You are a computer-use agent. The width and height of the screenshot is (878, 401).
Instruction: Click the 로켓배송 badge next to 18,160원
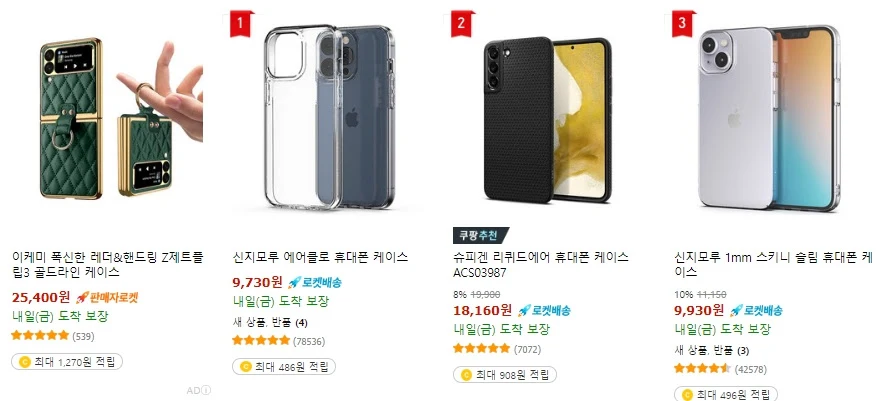click(544, 310)
